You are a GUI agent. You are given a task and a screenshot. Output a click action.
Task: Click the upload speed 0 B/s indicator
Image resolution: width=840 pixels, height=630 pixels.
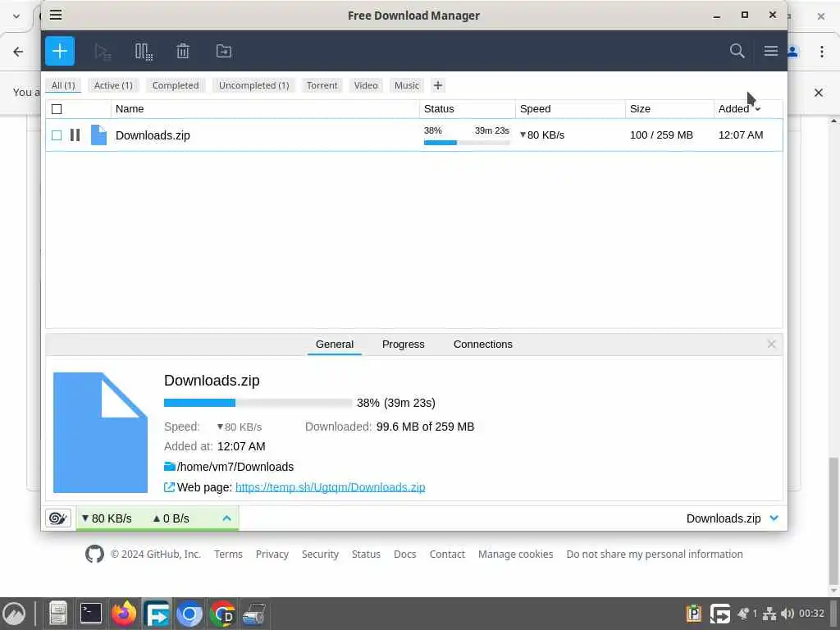tap(171, 518)
